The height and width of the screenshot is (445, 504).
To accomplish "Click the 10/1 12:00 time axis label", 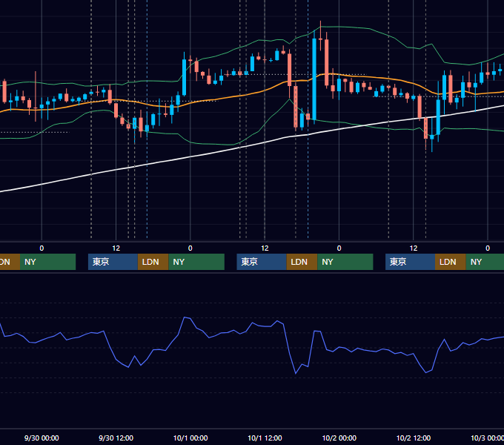I will (265, 438).
